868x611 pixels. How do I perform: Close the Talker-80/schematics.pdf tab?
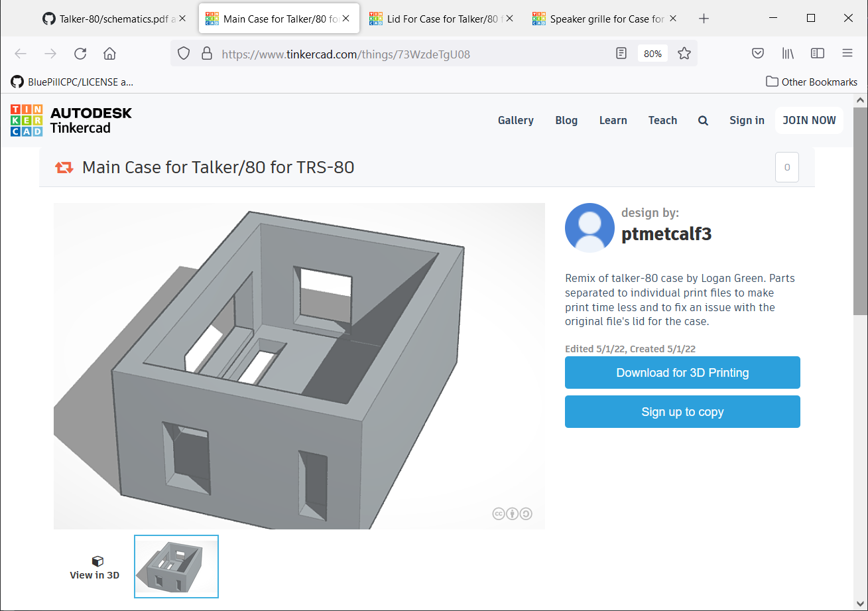(183, 19)
